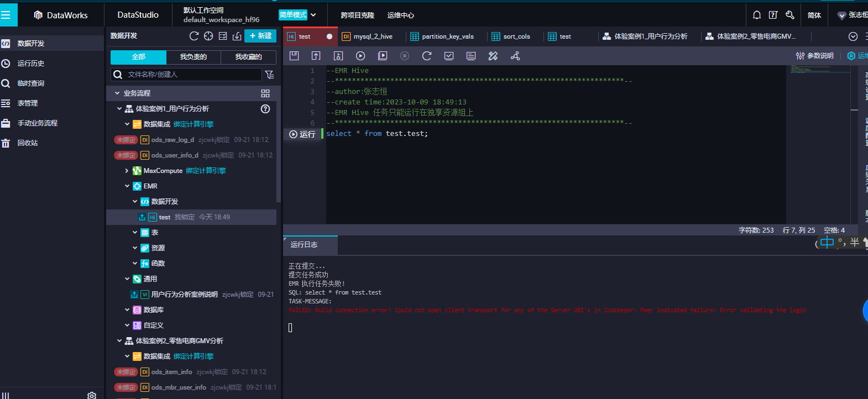Collapse the 通用 folder
Image resolution: width=868 pixels, height=399 pixels.
127,279
